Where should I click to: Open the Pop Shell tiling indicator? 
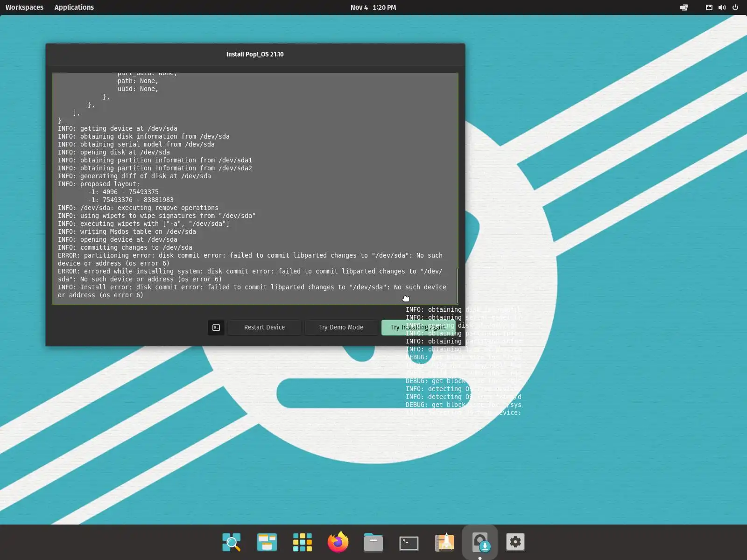pos(684,7)
